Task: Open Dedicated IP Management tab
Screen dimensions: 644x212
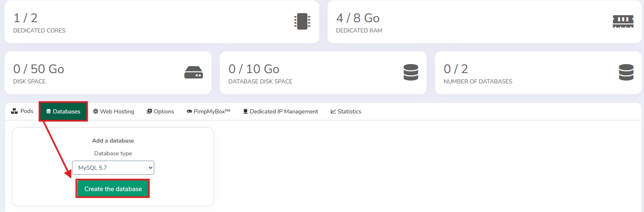Action: tap(281, 111)
